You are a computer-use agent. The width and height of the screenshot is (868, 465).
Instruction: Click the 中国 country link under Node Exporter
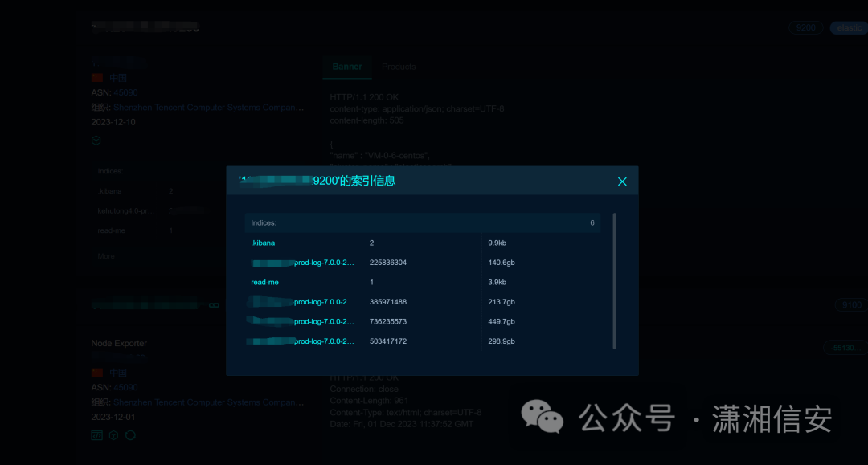point(118,373)
